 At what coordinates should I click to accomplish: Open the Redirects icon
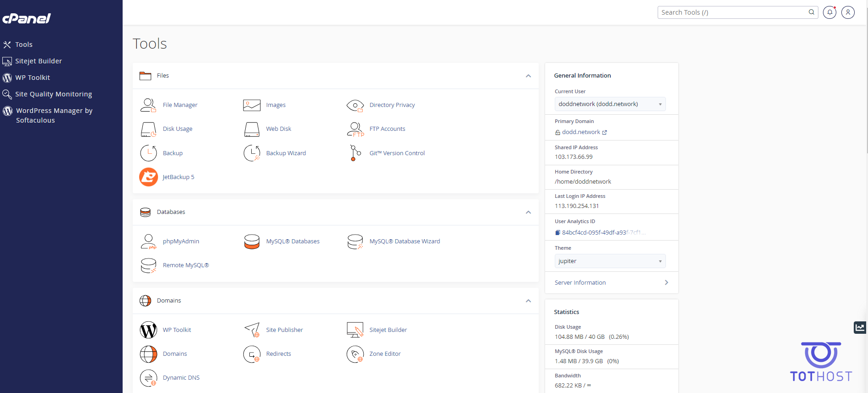(252, 354)
